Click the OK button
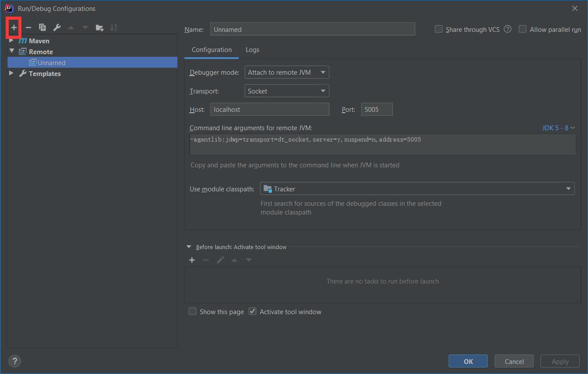 [468, 361]
